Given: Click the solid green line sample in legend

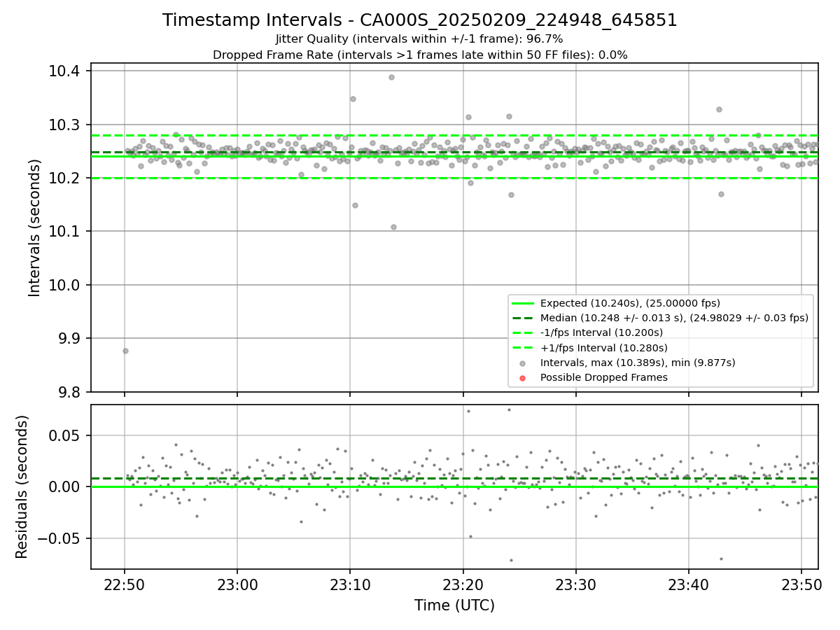Looking at the screenshot, I should 523,303.
